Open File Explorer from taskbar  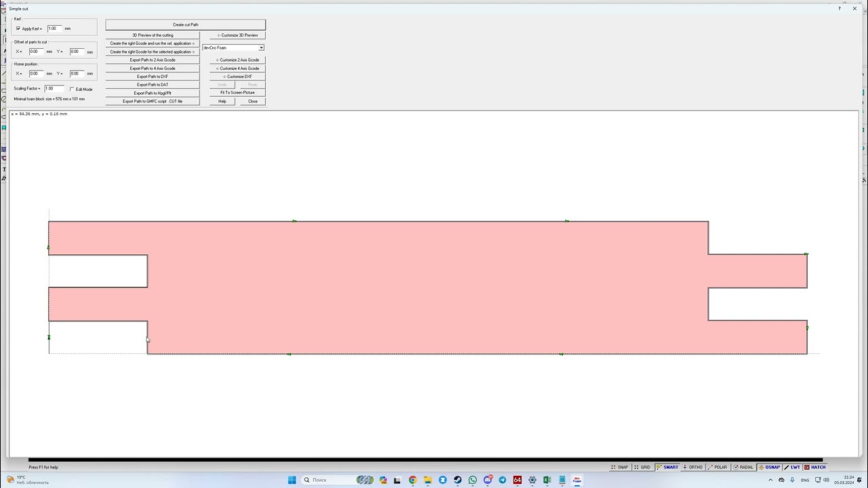428,480
